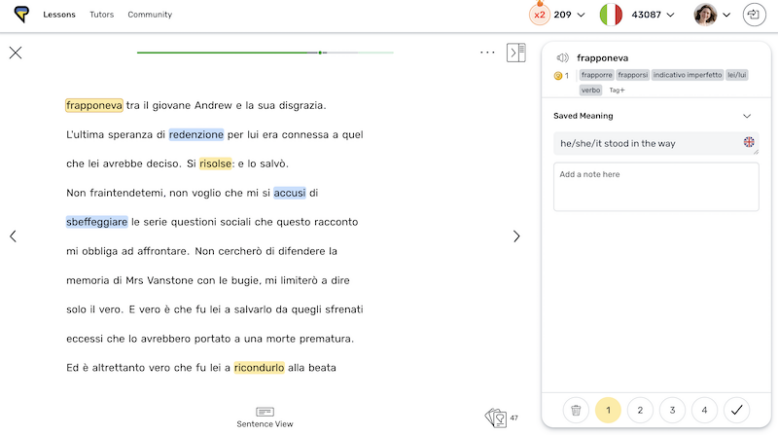Collapse the side panel
Screen dimensions: 778x435
516,53
